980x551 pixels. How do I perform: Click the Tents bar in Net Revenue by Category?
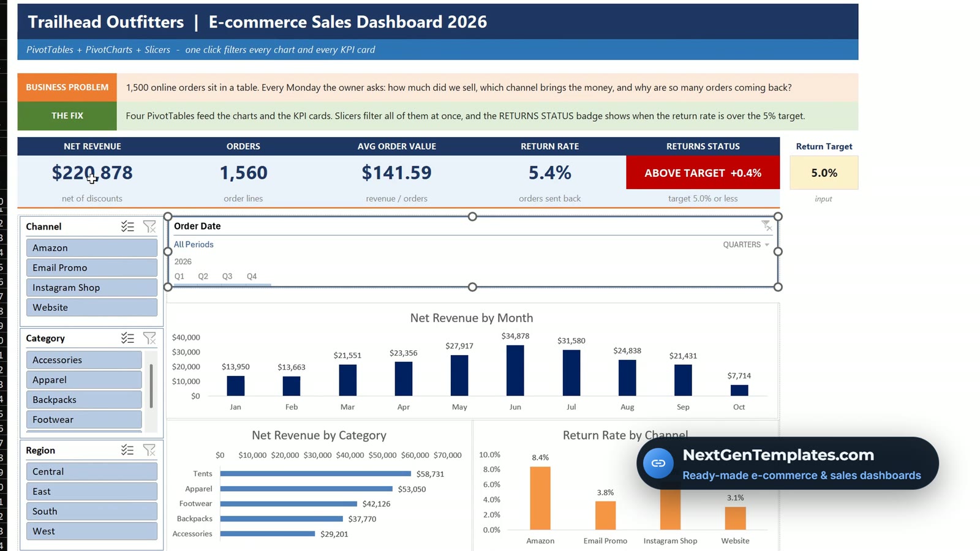pos(315,474)
